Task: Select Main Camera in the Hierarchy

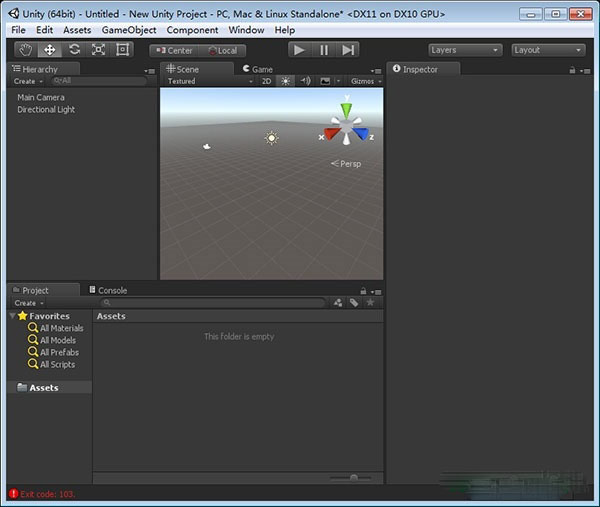Action: tap(41, 97)
